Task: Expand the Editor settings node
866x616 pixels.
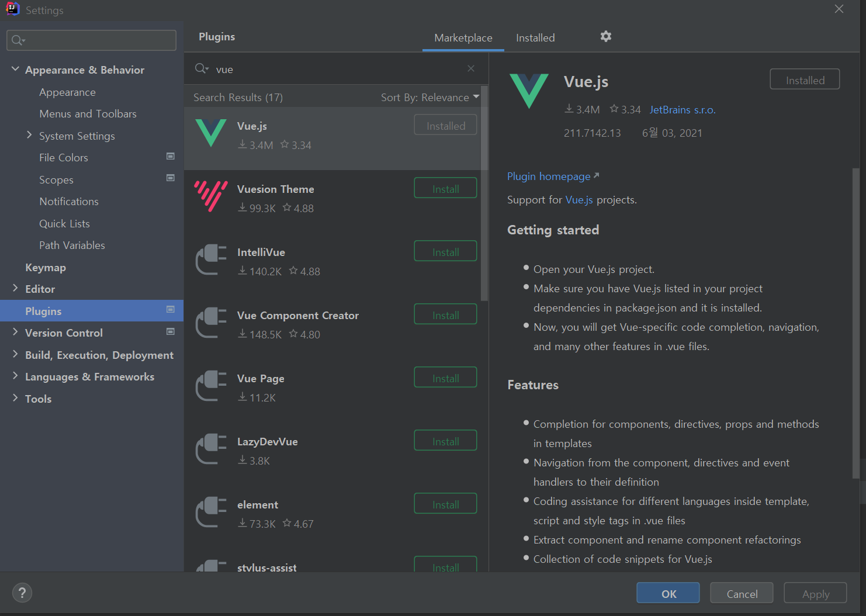Action: point(15,288)
